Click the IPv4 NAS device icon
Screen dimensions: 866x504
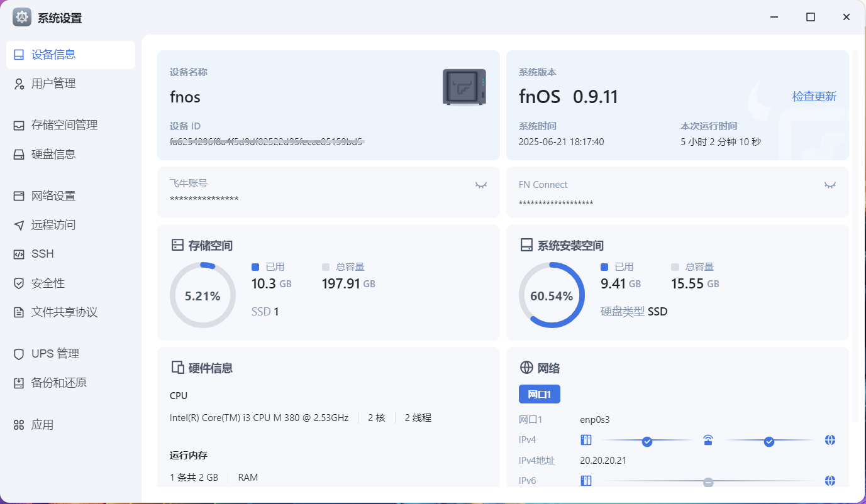point(586,440)
